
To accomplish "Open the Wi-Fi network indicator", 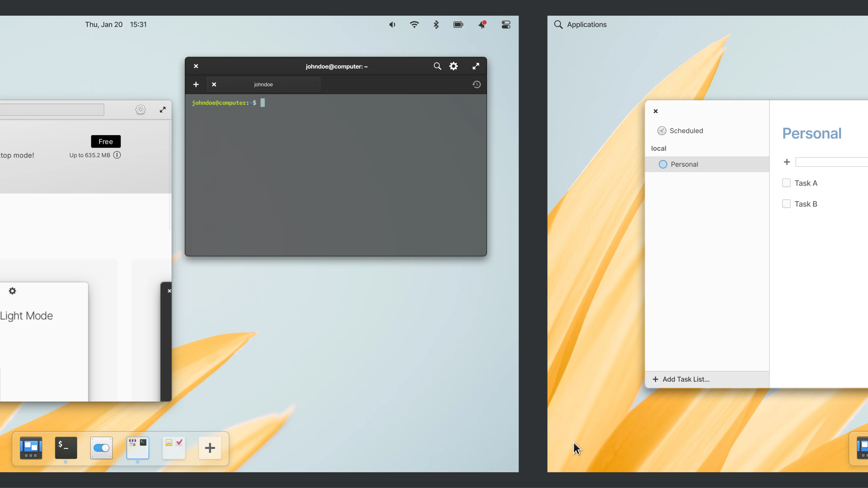I will click(x=414, y=25).
